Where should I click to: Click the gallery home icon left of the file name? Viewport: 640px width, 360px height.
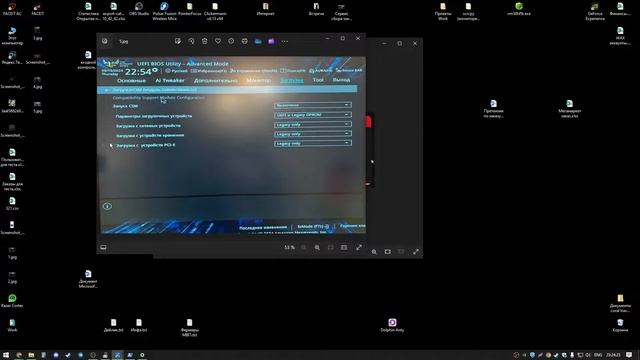click(105, 41)
